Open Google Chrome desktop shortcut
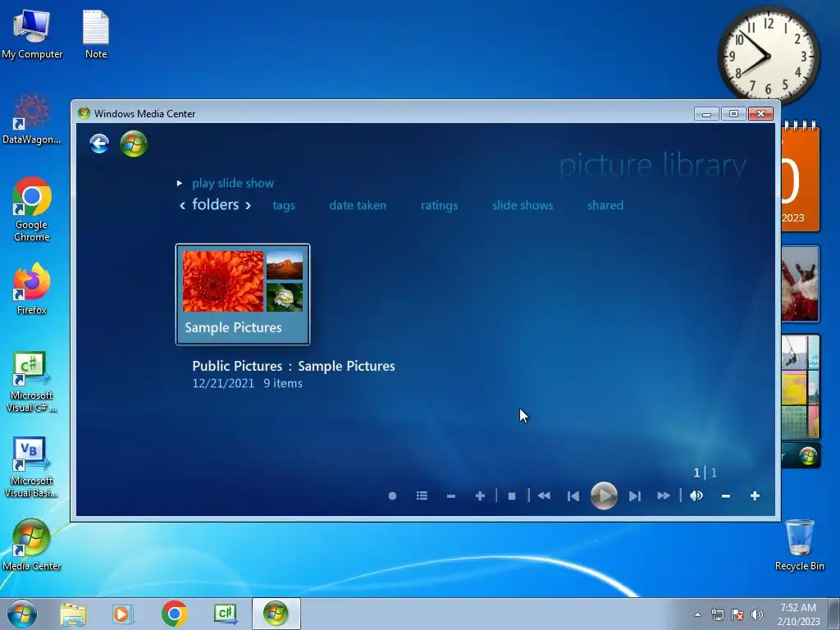The height and width of the screenshot is (630, 840). coord(32,209)
